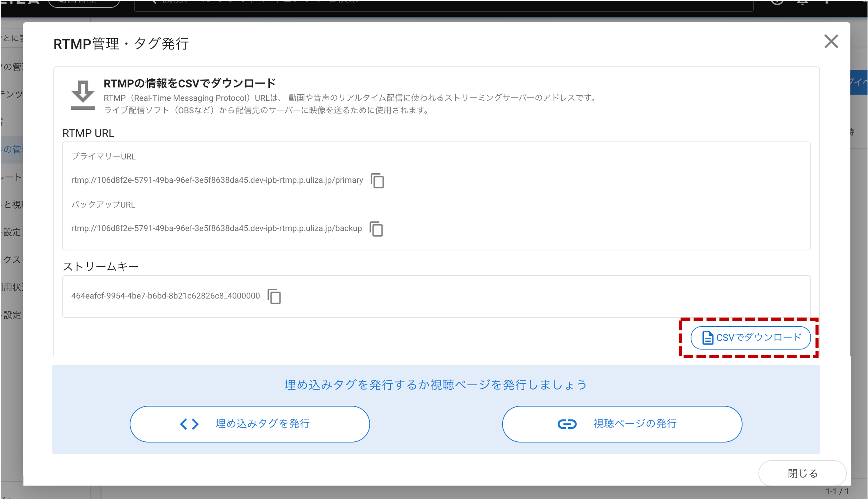Screen dimensions: 868x500
Task: Click the 閉じる button
Action: click(x=802, y=474)
